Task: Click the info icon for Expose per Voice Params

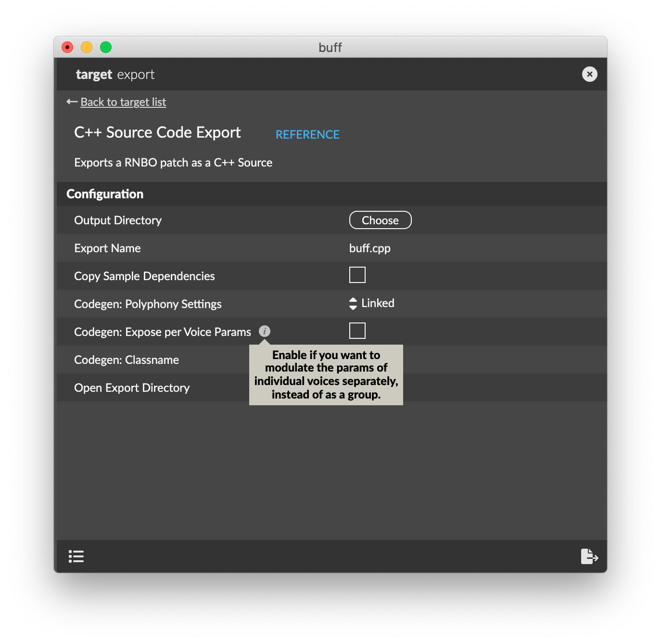Action: [265, 331]
